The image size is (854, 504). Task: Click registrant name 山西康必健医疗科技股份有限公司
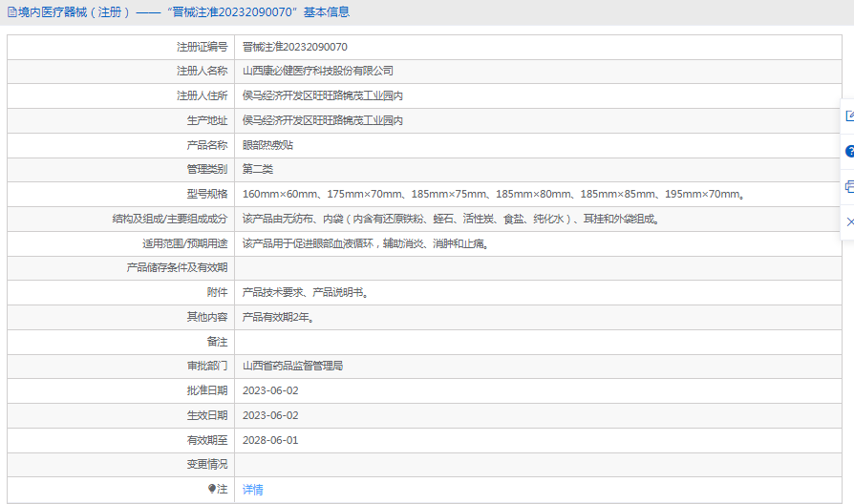pos(317,71)
